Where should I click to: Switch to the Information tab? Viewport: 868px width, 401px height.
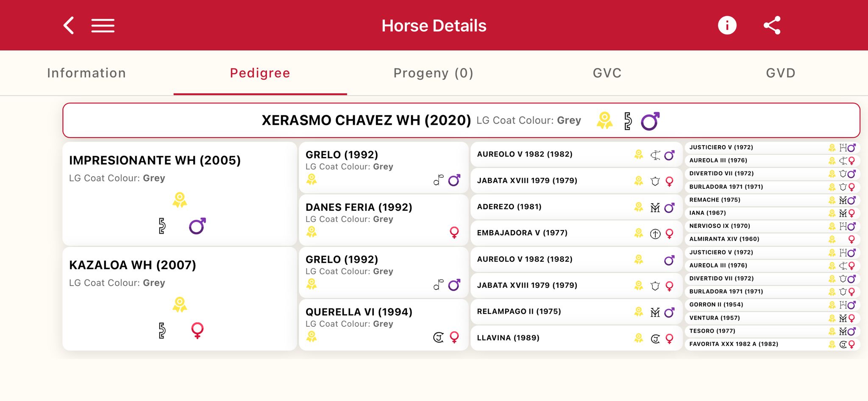click(86, 73)
